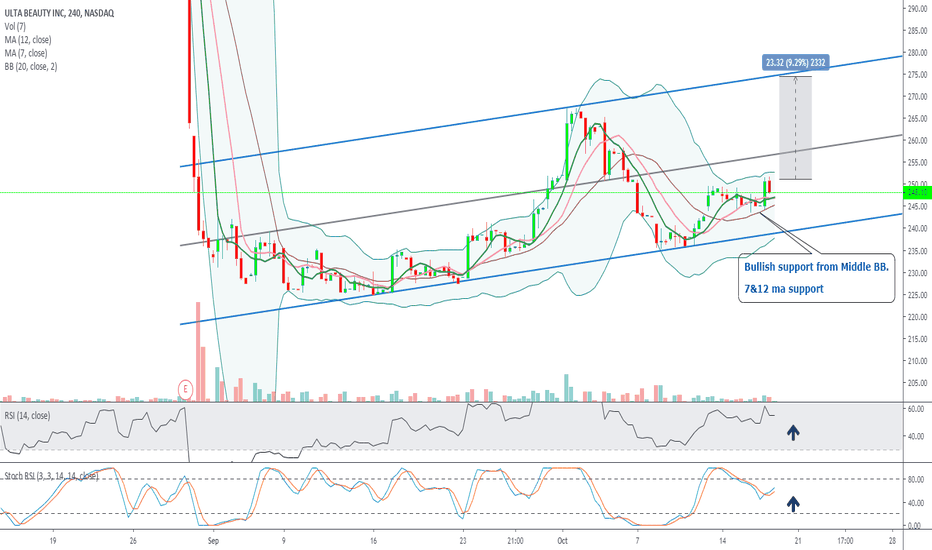Viewport: 932px width, 550px height.
Task: Click the 280.00 price axis label
Action: [x=917, y=52]
